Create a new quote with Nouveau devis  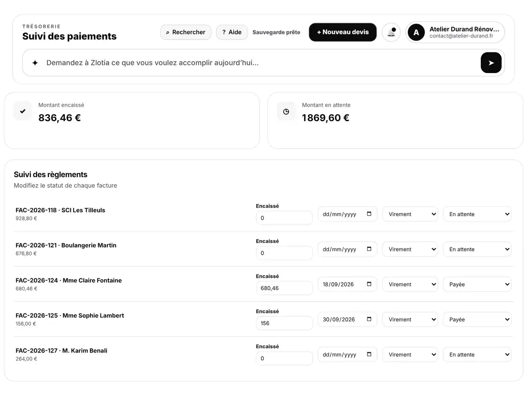[x=343, y=32]
